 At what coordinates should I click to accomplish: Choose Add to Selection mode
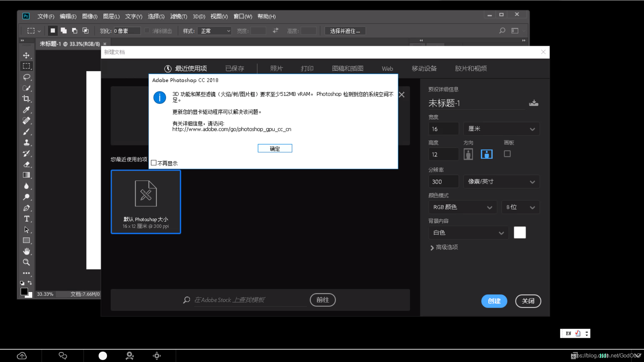[x=64, y=31]
